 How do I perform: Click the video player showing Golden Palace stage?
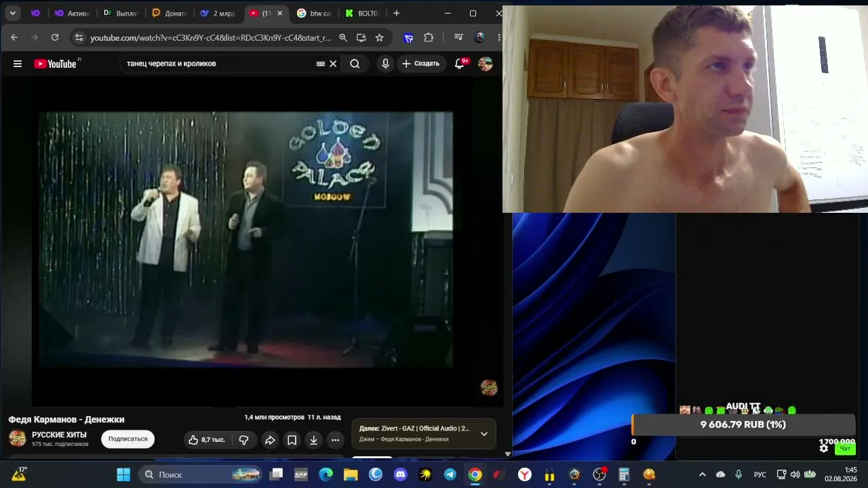coord(245,240)
